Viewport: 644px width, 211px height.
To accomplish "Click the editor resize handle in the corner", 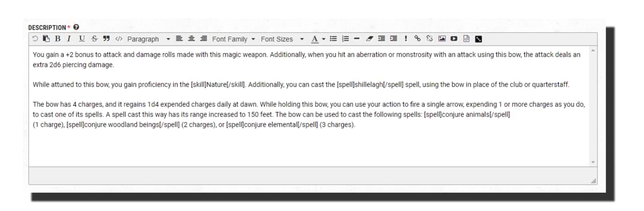I will point(594,181).
